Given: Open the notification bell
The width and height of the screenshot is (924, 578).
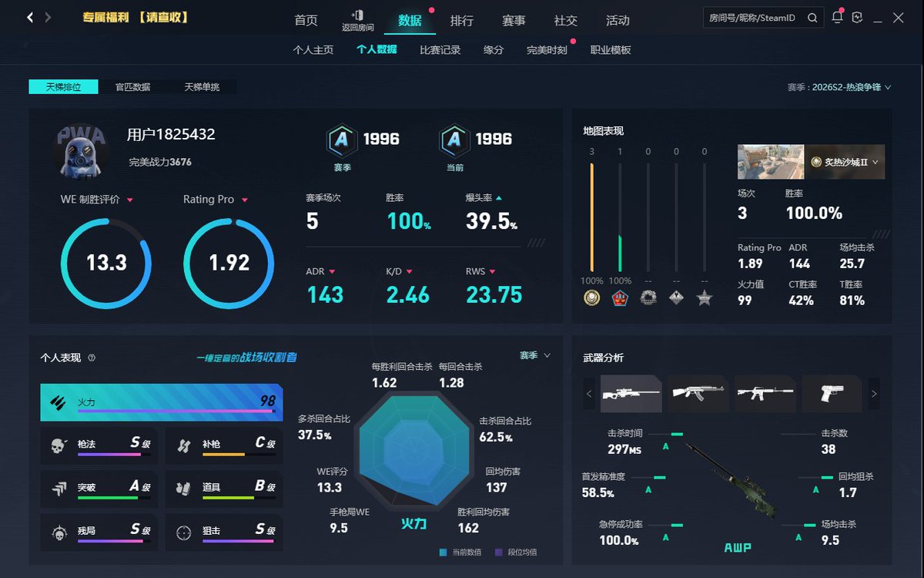Looking at the screenshot, I should (837, 18).
